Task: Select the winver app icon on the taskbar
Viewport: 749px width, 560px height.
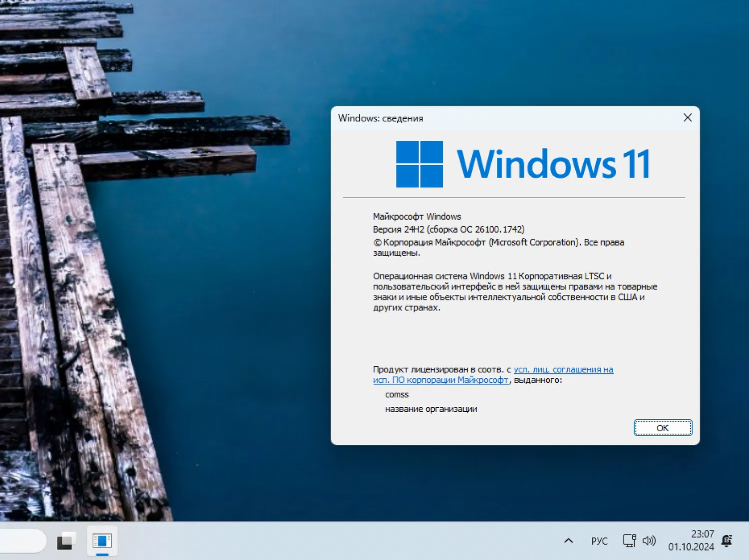Action: (x=102, y=541)
